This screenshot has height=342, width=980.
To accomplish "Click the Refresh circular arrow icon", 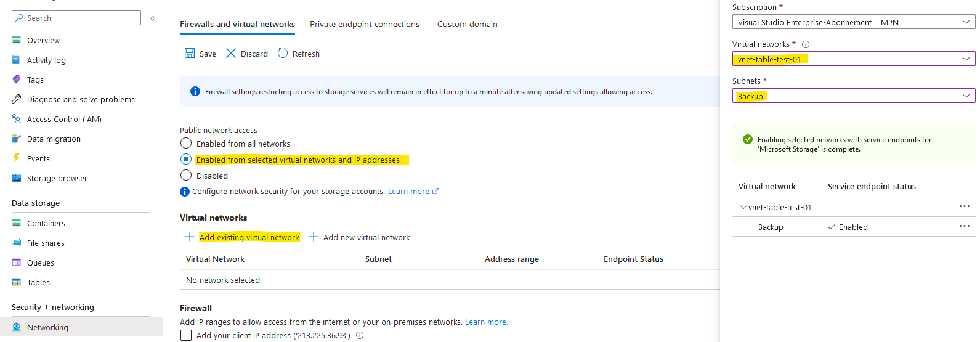I will pos(283,54).
